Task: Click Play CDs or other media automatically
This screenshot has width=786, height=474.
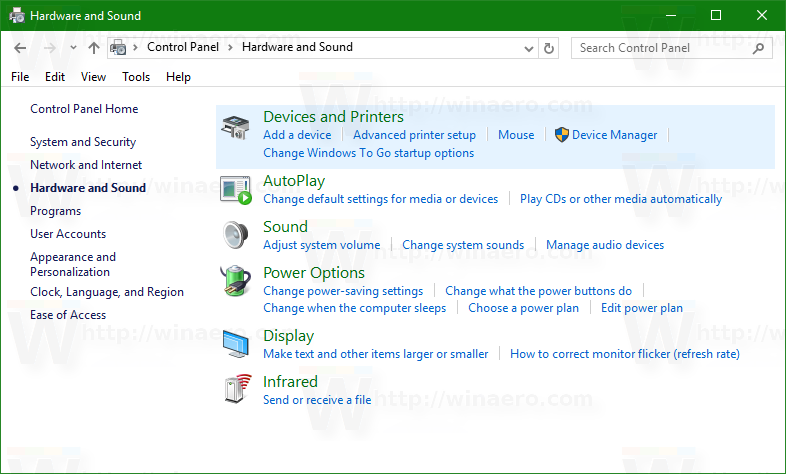Action: click(x=621, y=199)
